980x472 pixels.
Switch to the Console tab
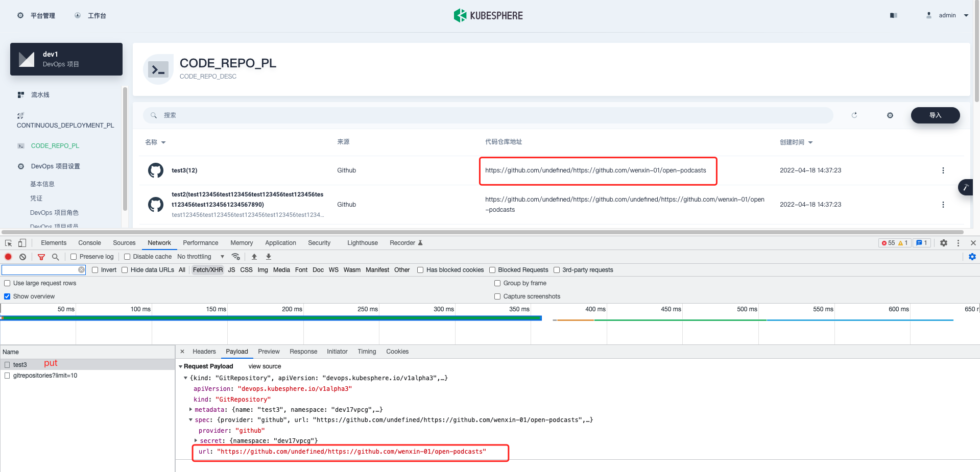[x=89, y=243]
